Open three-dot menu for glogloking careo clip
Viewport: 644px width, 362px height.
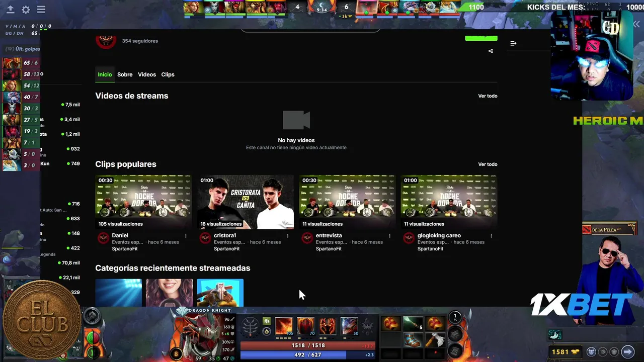(x=491, y=236)
